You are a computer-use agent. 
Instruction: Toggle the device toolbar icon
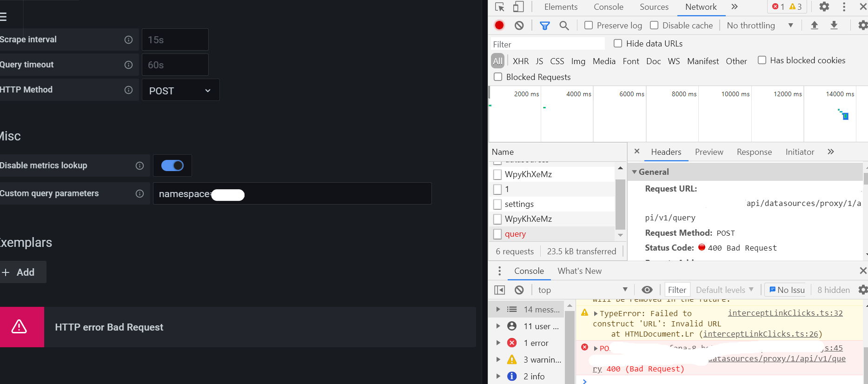518,7
